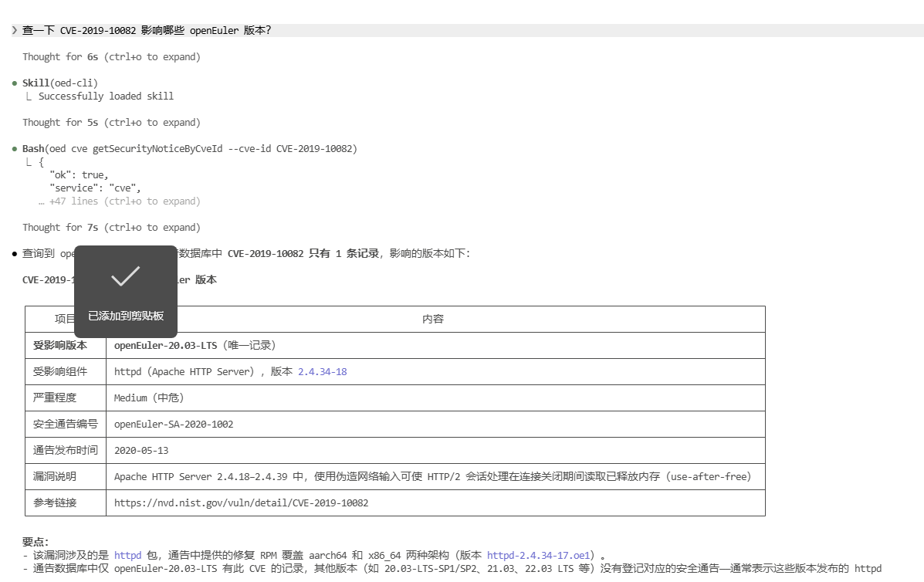Click 'Successfully loaded skill' line
The height and width of the screenshot is (582, 924).
106,96
